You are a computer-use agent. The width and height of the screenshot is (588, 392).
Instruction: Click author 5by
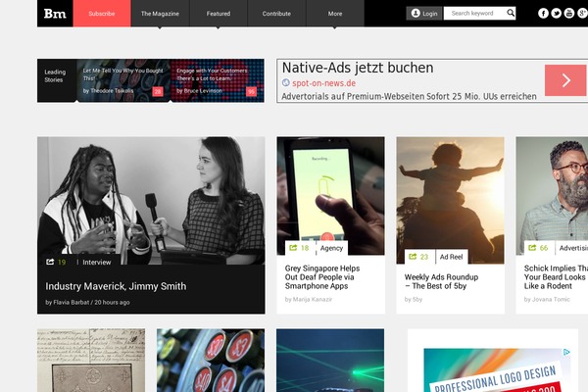pyautogui.click(x=417, y=299)
